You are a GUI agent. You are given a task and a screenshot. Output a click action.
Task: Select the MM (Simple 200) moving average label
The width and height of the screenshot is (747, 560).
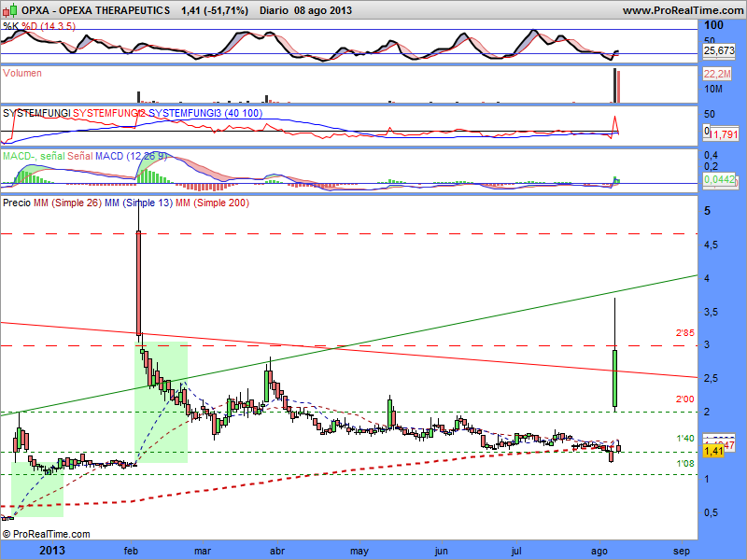click(213, 203)
